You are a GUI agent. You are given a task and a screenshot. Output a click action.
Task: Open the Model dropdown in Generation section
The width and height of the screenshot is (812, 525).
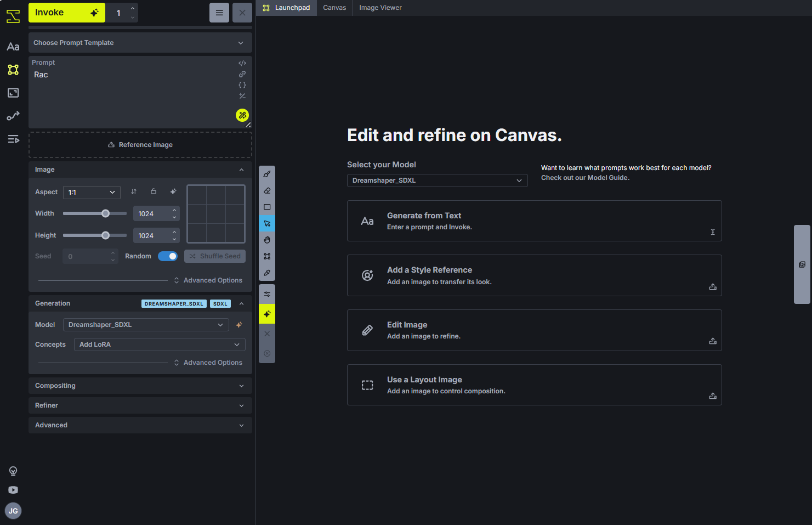(146, 325)
